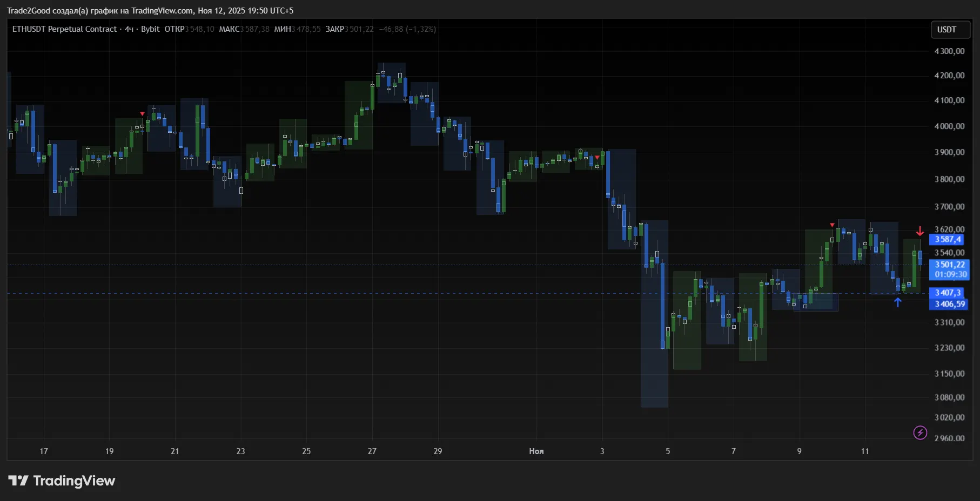Screen dimensions: 980x501
Task: Click the Bybit exchange label in legend
Action: pos(150,29)
